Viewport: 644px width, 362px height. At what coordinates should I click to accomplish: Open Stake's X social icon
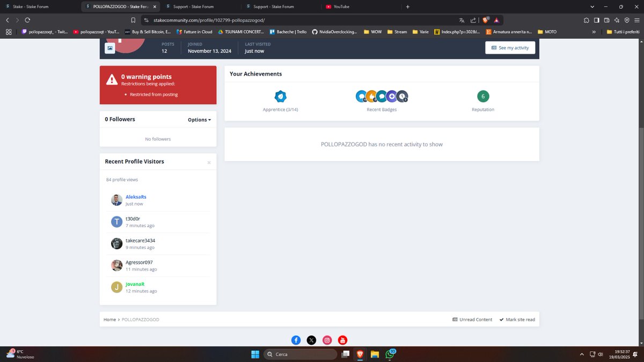(311, 340)
